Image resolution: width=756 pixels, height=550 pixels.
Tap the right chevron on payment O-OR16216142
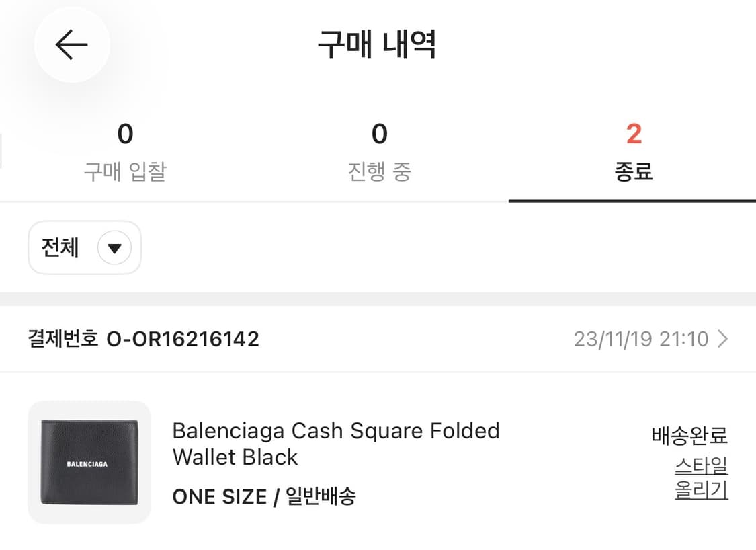coord(722,339)
